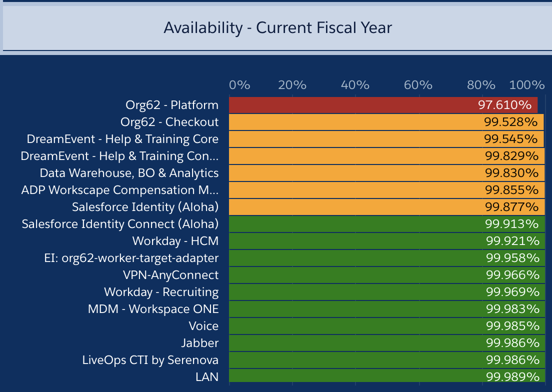Click the 99.989% value

513,377
